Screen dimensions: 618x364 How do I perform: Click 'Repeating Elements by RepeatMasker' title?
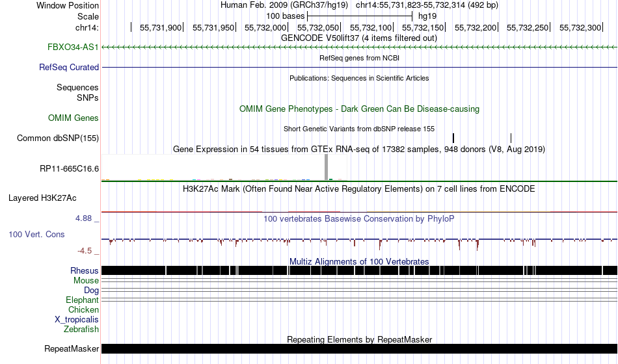click(x=360, y=339)
